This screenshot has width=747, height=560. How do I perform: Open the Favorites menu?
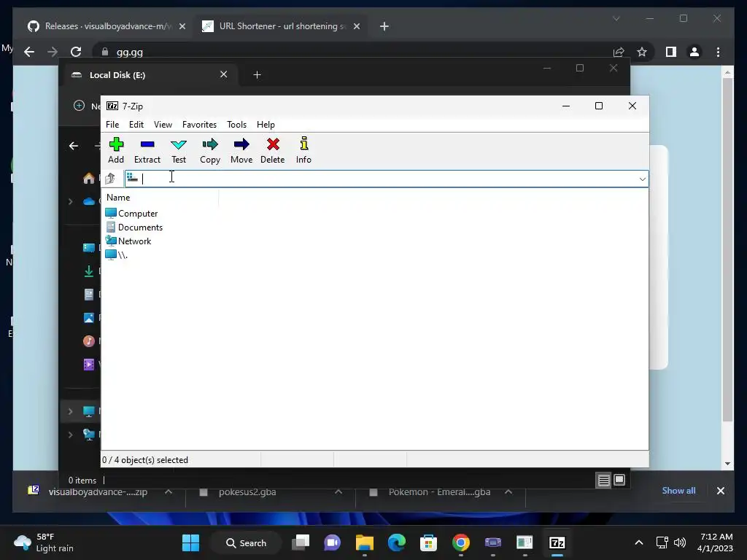[200, 125]
